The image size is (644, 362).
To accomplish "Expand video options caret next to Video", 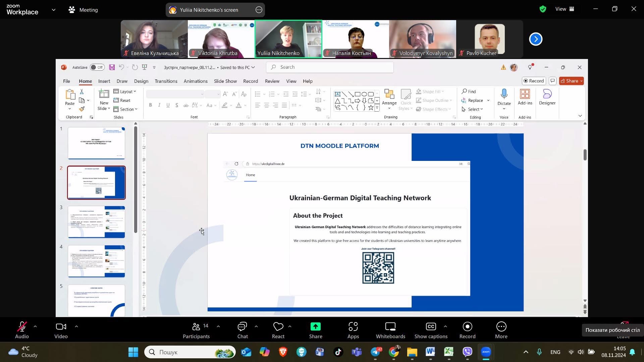I will point(76,326).
